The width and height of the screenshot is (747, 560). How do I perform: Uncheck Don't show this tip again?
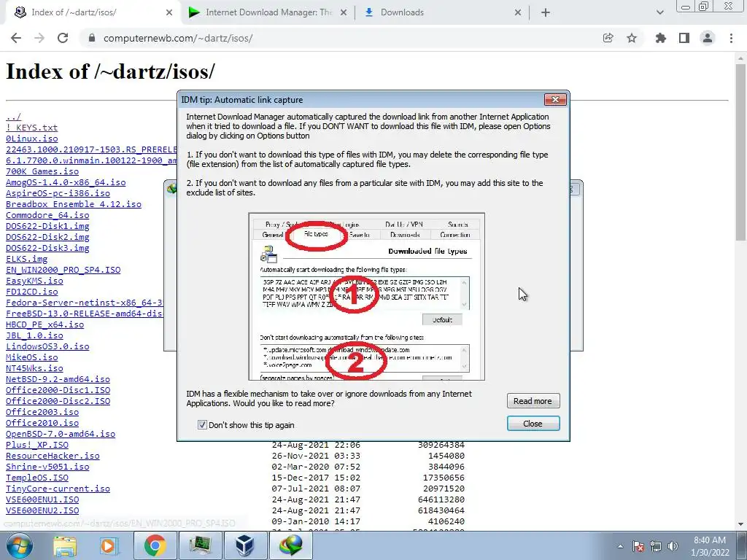click(202, 425)
